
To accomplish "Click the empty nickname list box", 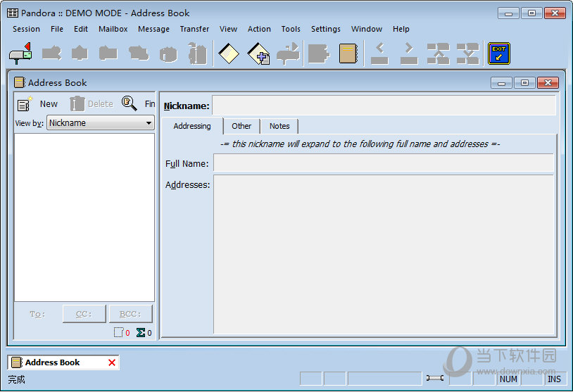I will click(x=84, y=217).
